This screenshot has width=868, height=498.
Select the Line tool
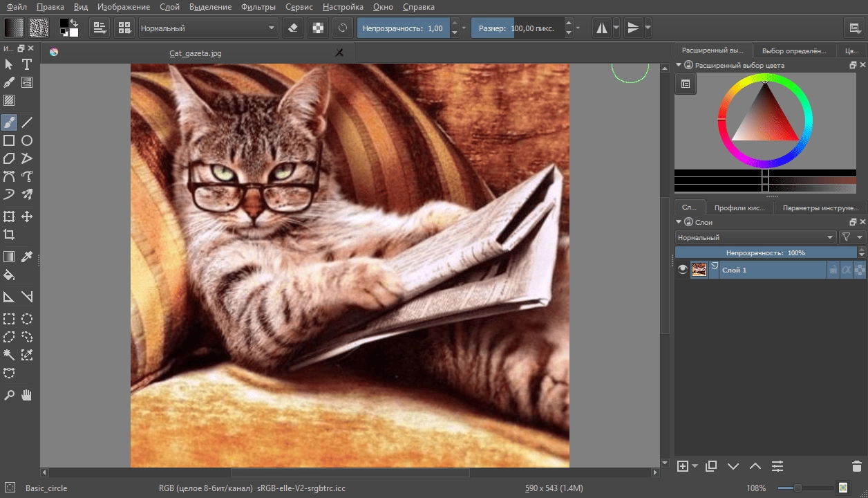(27, 122)
